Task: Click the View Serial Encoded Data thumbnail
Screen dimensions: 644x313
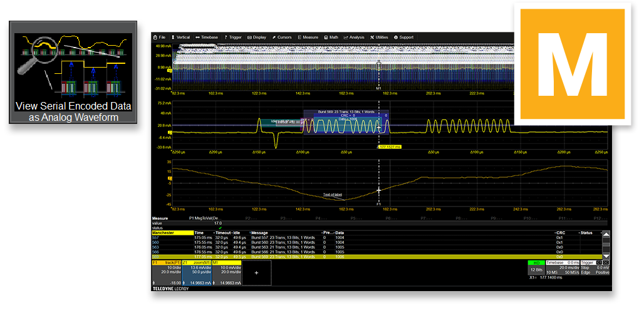Action: pos(73,72)
